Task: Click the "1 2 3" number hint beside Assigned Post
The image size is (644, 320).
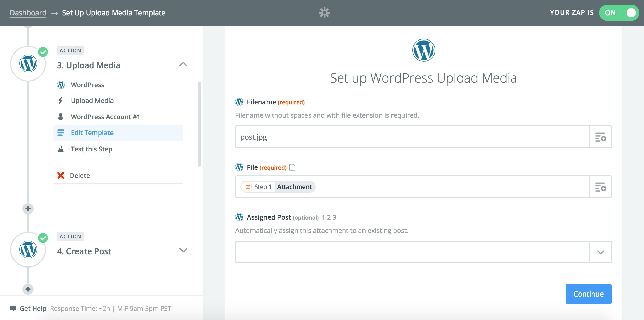Action: click(329, 217)
